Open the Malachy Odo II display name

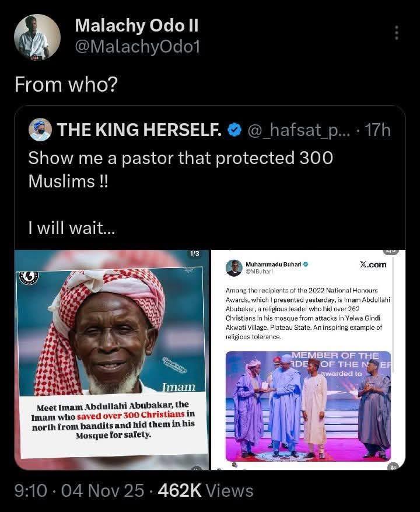(x=136, y=26)
